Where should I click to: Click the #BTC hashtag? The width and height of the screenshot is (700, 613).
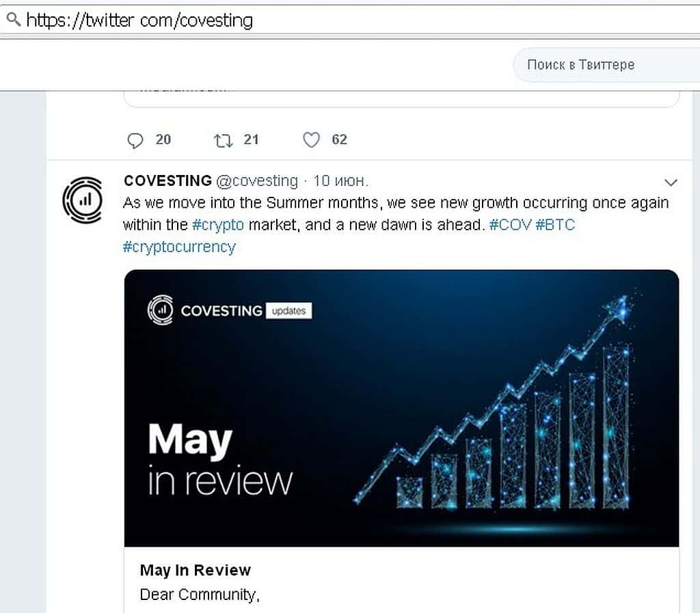coord(555,225)
